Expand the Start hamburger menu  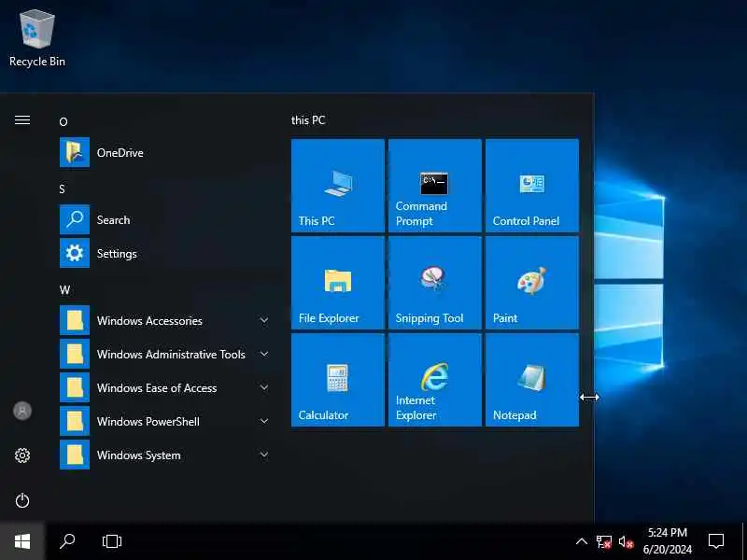[x=22, y=120]
